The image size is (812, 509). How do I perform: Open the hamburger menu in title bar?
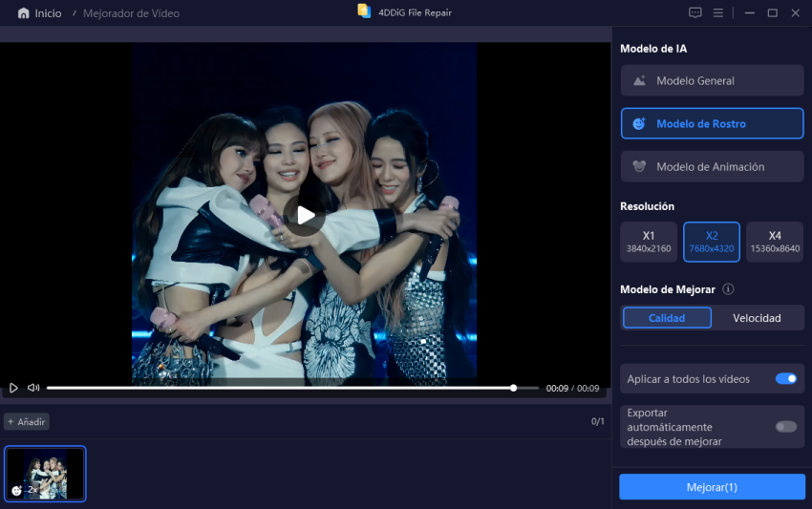click(718, 13)
